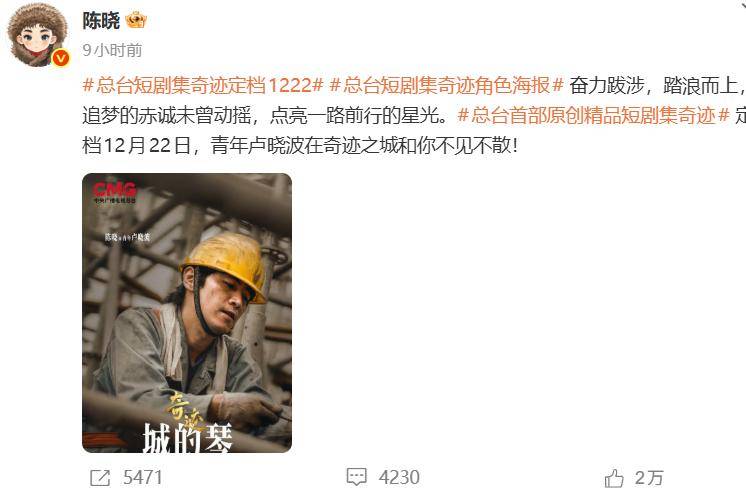
Task: Click the comment speech bubble icon
Action: (357, 477)
